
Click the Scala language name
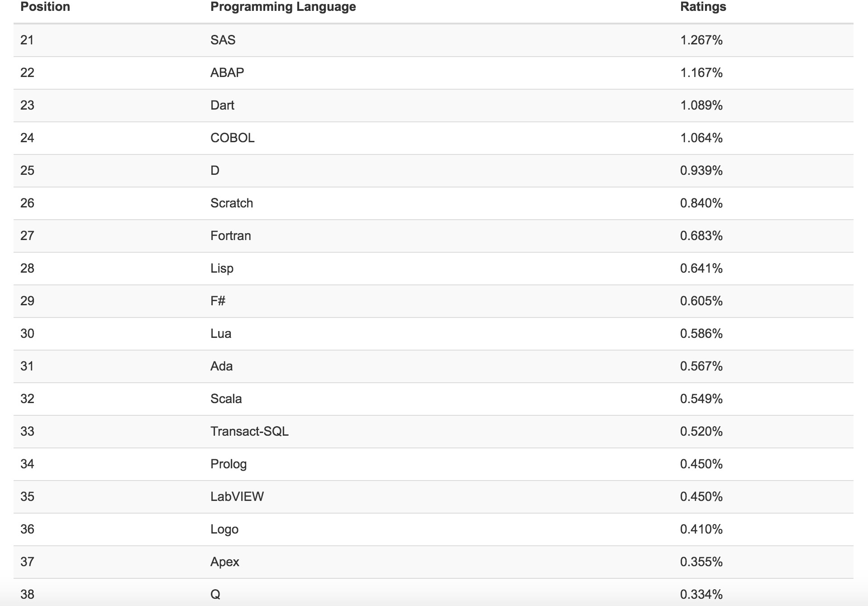pyautogui.click(x=226, y=399)
